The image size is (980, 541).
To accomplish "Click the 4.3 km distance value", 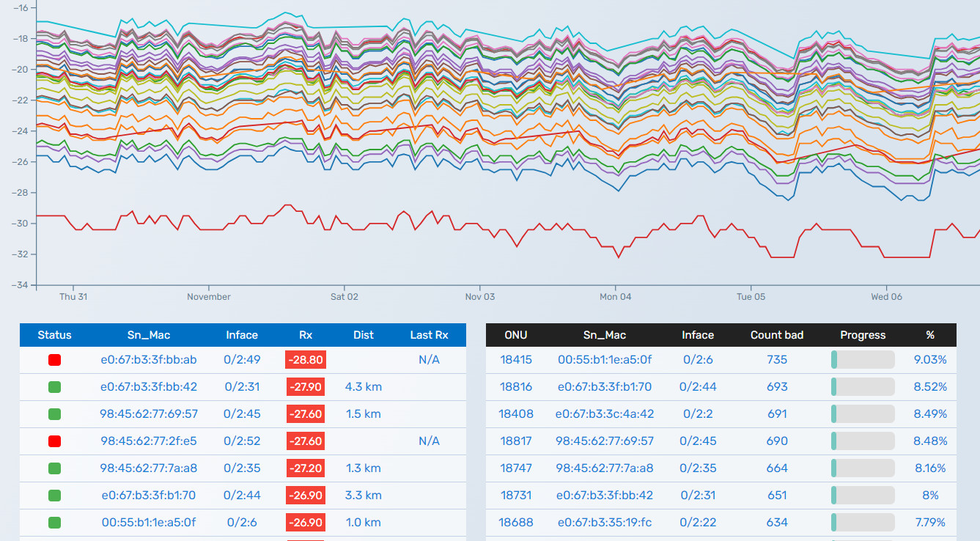I will (x=364, y=387).
